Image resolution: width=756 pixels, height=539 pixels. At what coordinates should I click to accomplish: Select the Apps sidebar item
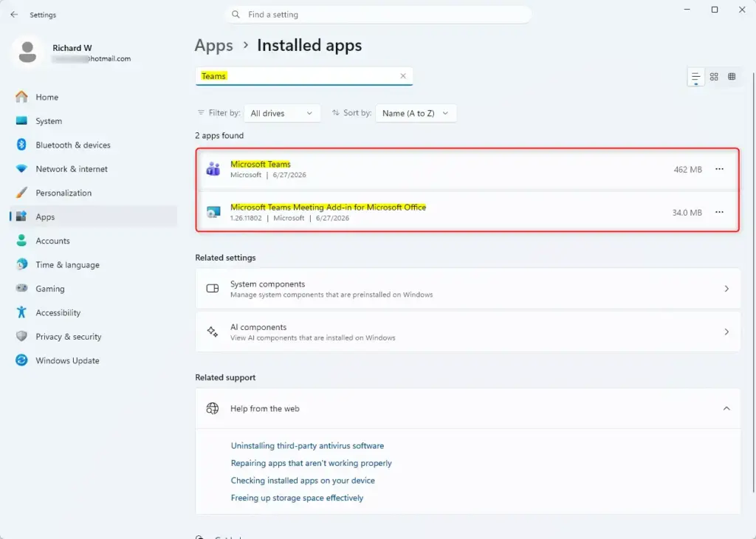point(94,216)
